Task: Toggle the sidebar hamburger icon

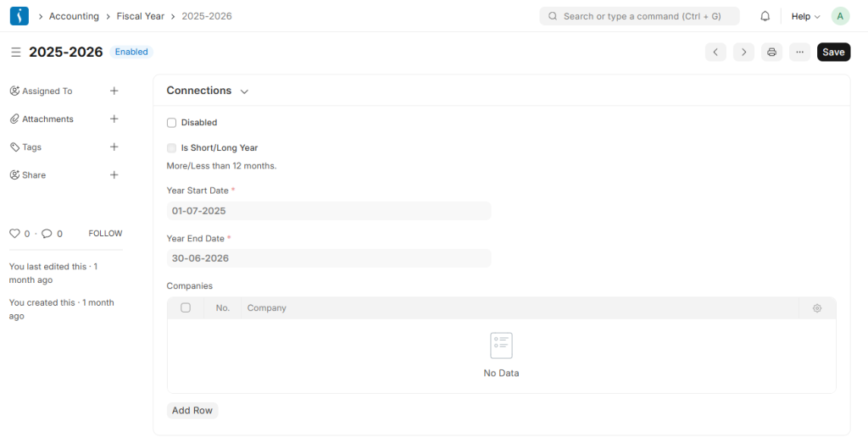Action: pos(16,52)
